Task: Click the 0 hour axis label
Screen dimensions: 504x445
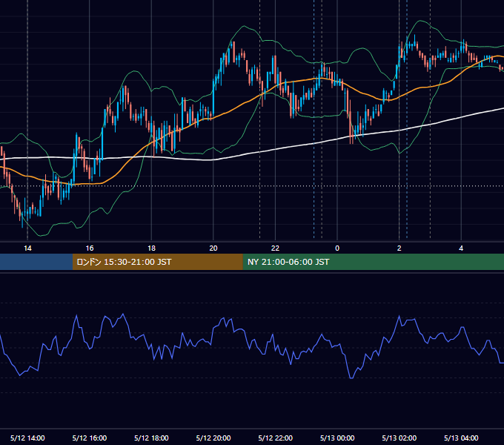Action: pyautogui.click(x=337, y=248)
